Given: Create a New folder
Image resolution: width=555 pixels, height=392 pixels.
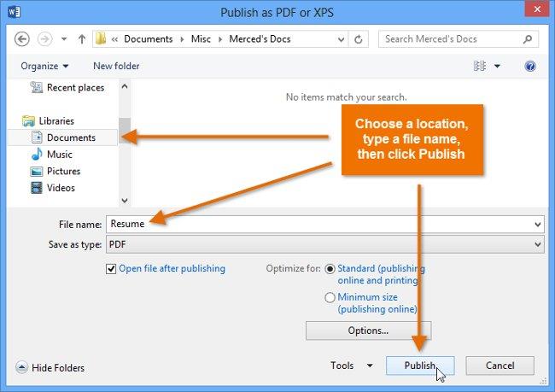Looking at the screenshot, I should (116, 67).
